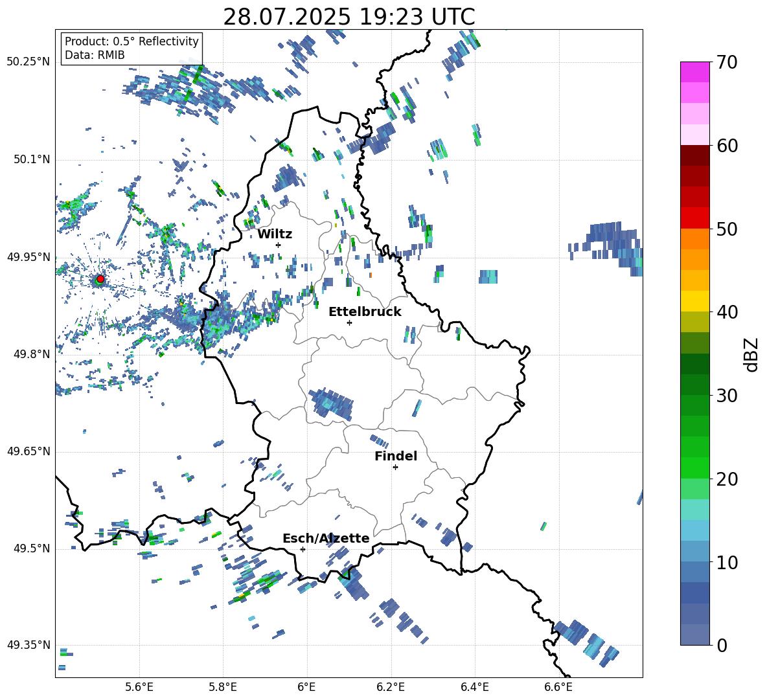This screenshot has width=767, height=700.
Task: Click the 49.65°N latitude label
Action: (29, 451)
